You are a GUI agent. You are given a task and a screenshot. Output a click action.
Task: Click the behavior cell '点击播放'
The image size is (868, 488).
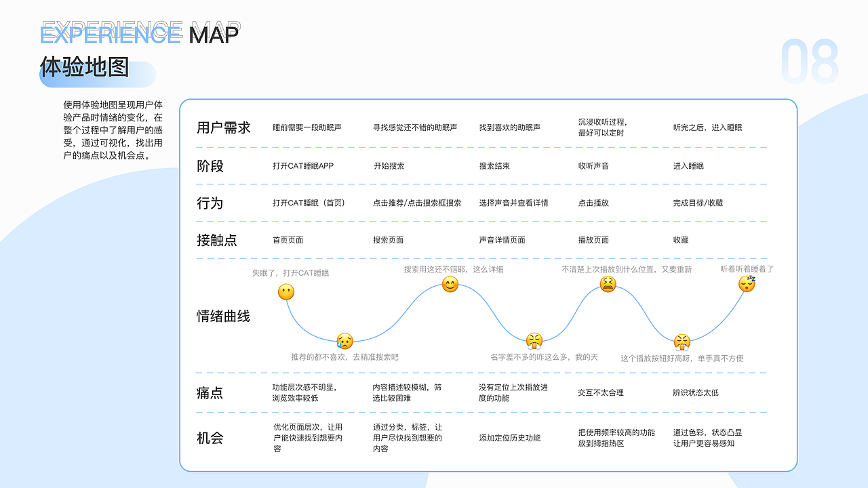coord(593,203)
